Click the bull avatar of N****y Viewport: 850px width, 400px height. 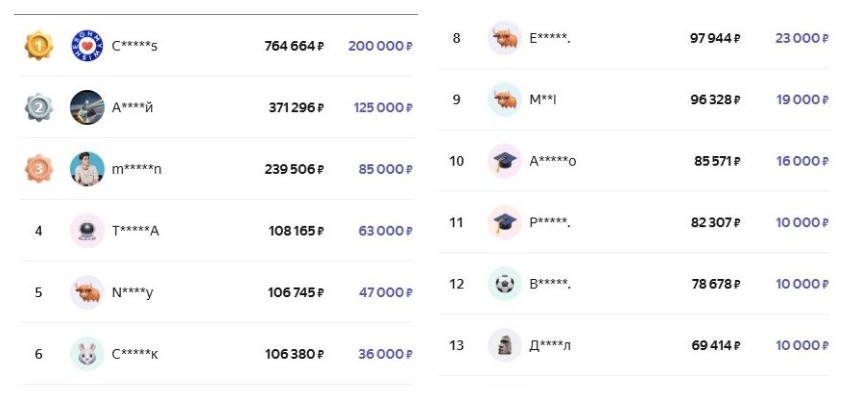click(87, 293)
